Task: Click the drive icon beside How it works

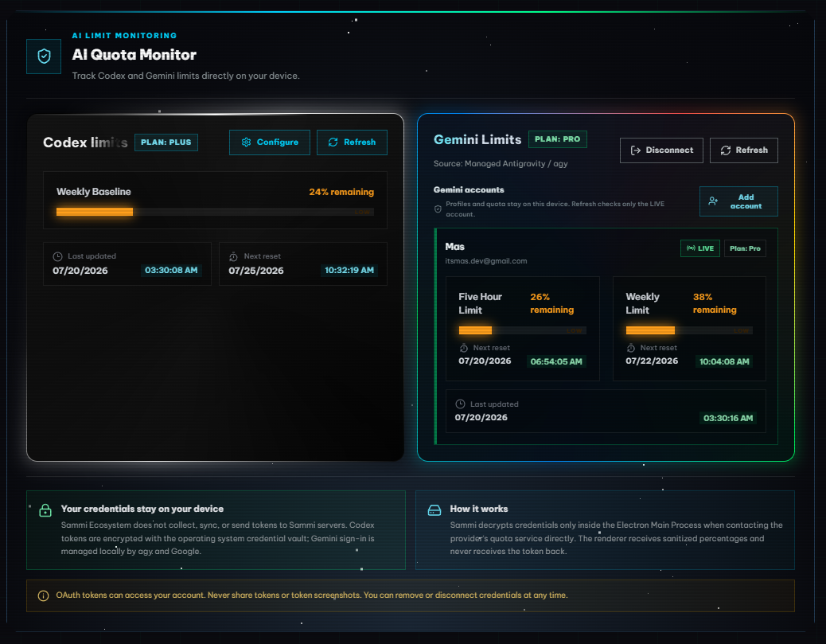Action: pyautogui.click(x=434, y=510)
